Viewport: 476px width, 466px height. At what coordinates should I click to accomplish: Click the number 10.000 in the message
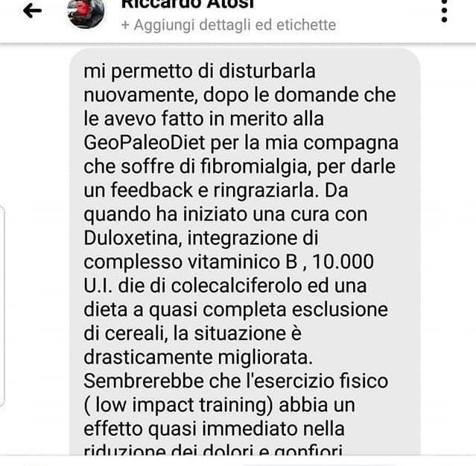tap(343, 262)
